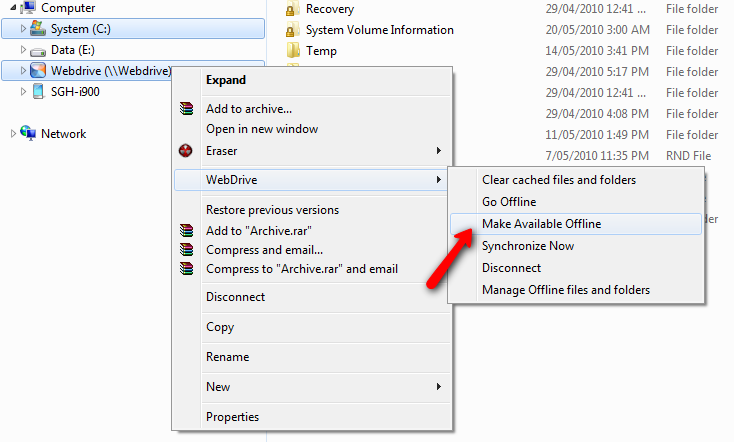Open Properties from the context menu
This screenshot has height=442, width=734.
click(x=232, y=417)
